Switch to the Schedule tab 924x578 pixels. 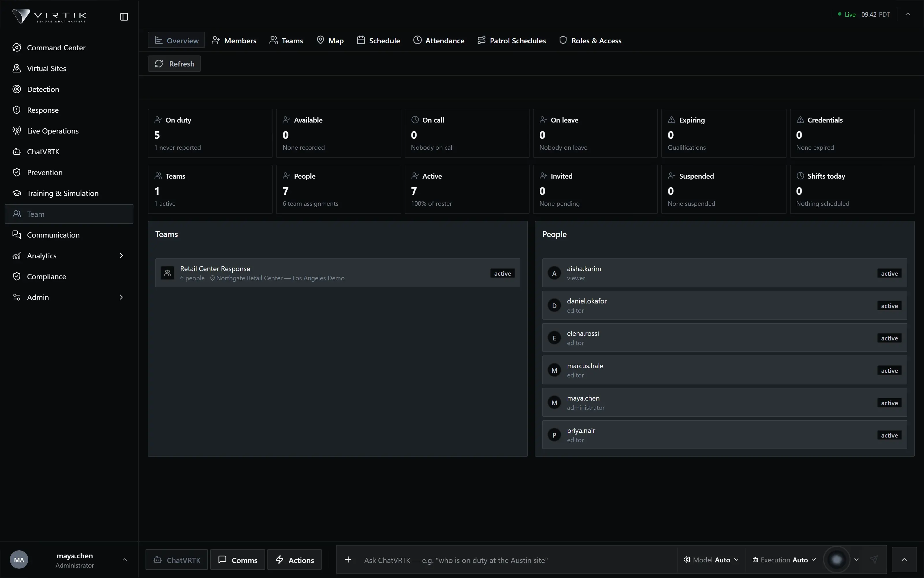click(x=378, y=40)
